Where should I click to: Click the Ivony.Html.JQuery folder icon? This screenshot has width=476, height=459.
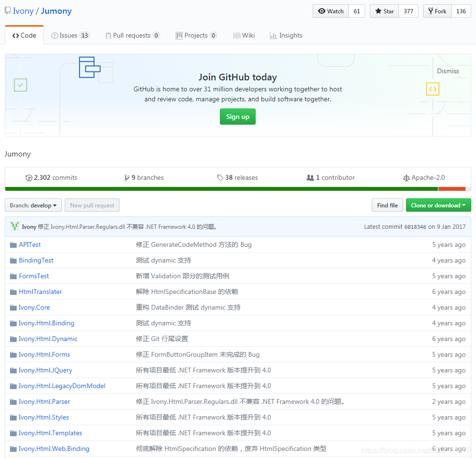tap(13, 371)
